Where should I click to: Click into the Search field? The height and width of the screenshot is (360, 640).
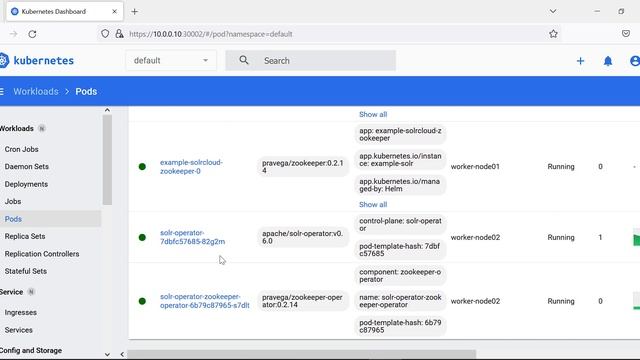click(311, 60)
